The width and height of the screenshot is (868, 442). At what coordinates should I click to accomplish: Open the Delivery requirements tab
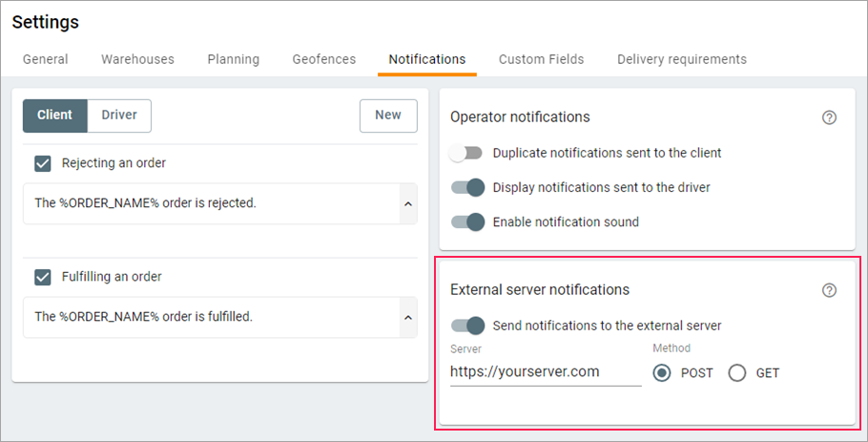681,59
